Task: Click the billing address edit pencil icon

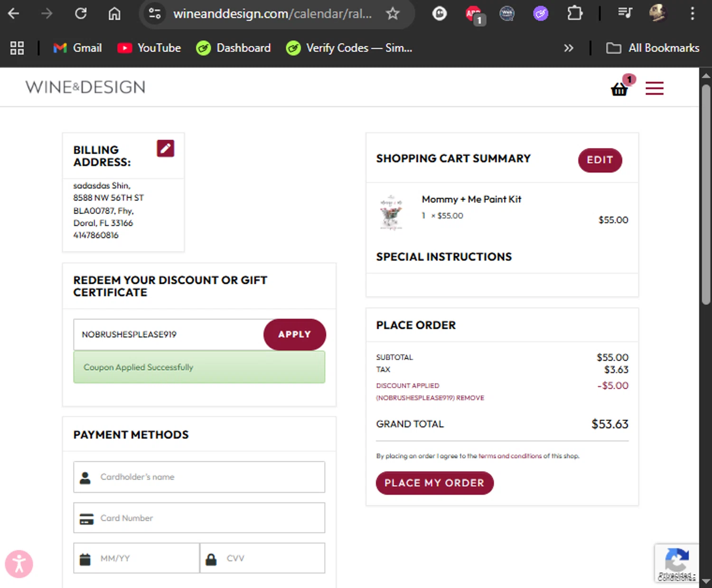Action: click(165, 149)
